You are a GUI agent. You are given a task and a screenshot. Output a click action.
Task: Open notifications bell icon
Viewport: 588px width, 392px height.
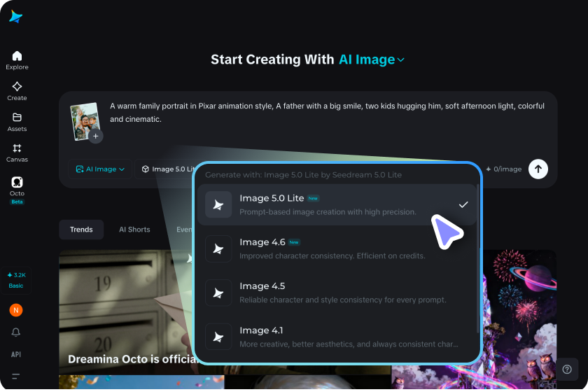click(15, 332)
